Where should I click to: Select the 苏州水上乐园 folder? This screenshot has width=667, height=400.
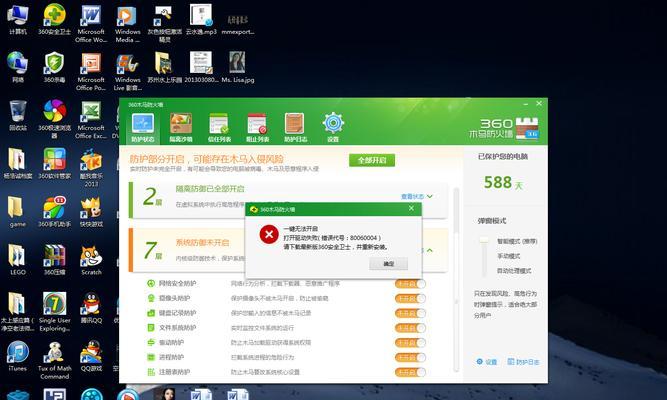(164, 67)
